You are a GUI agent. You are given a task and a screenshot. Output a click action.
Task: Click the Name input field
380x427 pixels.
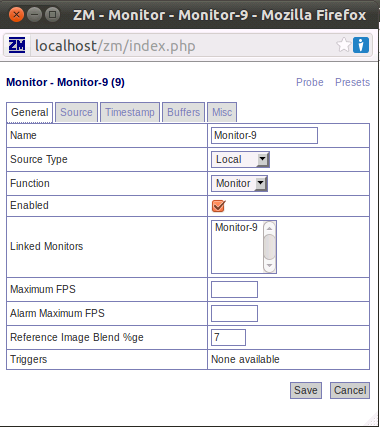tap(264, 135)
